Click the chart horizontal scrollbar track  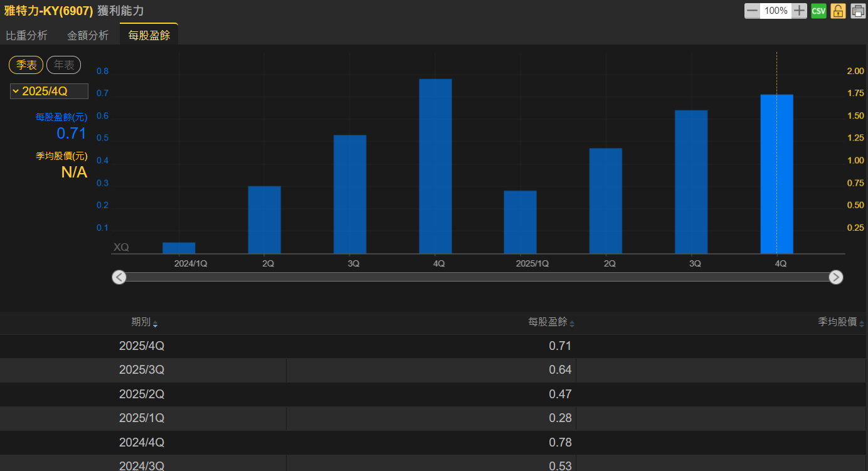[477, 277]
